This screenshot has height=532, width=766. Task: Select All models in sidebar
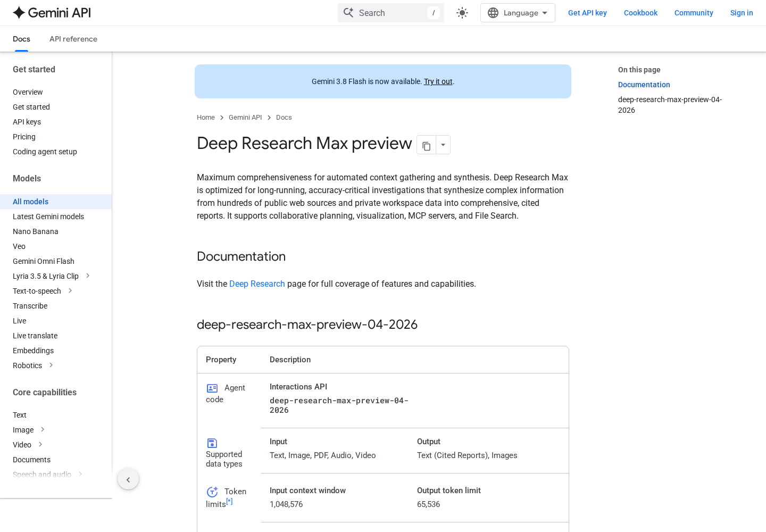[x=56, y=202]
